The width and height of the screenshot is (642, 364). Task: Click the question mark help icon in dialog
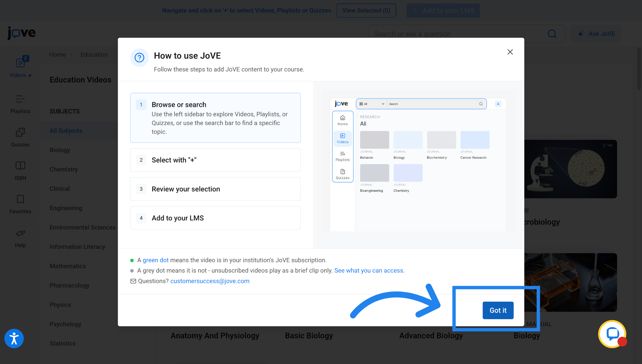pyautogui.click(x=139, y=58)
